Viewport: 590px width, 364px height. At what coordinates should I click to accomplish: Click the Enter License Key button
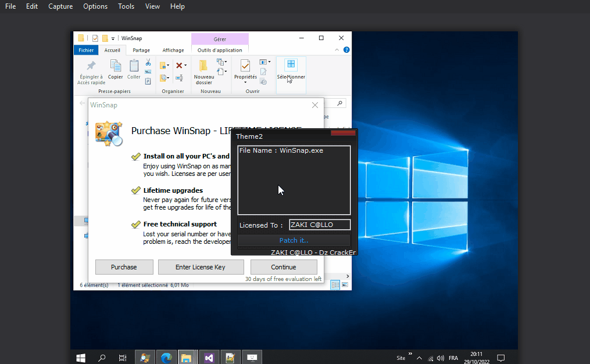201,267
